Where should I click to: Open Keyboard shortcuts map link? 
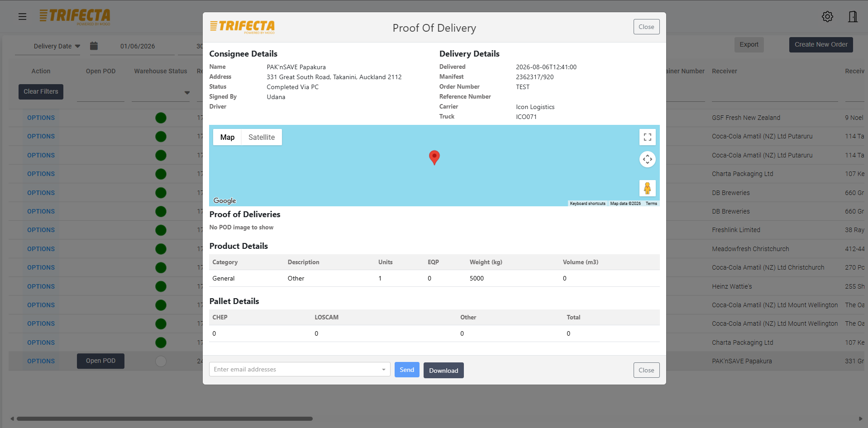(587, 204)
